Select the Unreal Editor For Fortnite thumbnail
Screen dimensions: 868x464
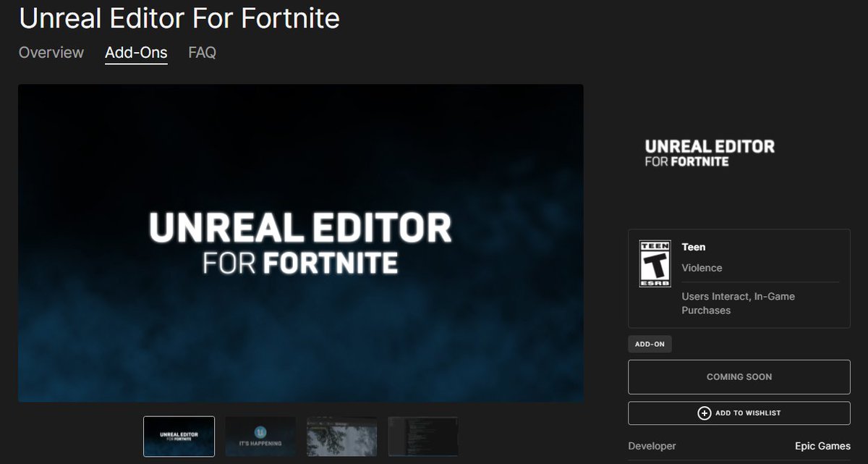pos(179,436)
